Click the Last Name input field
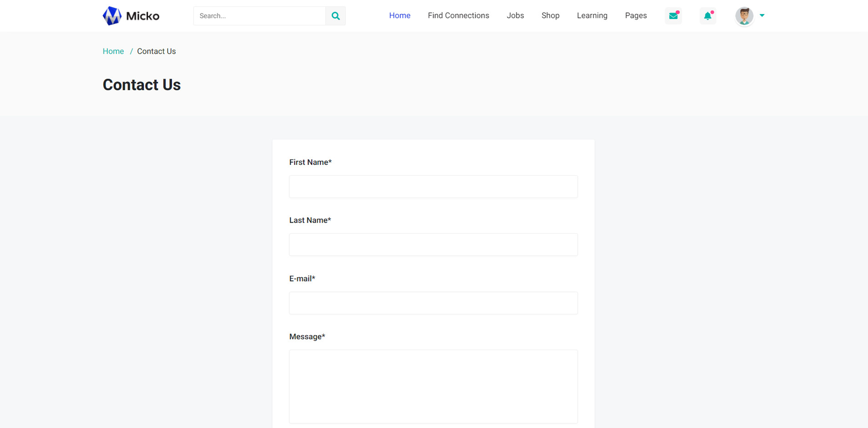Image resolution: width=868 pixels, height=428 pixels. click(x=433, y=245)
